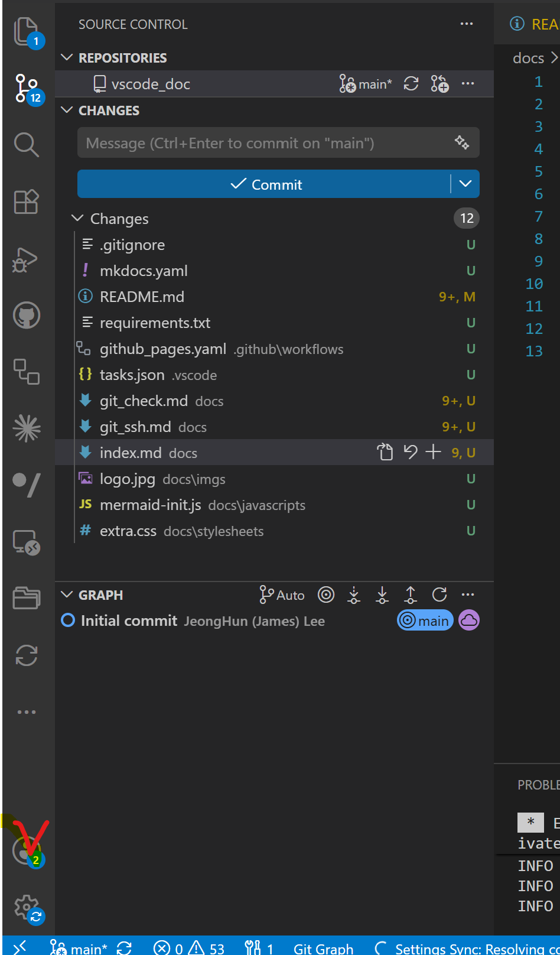Image resolution: width=560 pixels, height=955 pixels.
Task: Go to current history item target icon
Action: 326,595
